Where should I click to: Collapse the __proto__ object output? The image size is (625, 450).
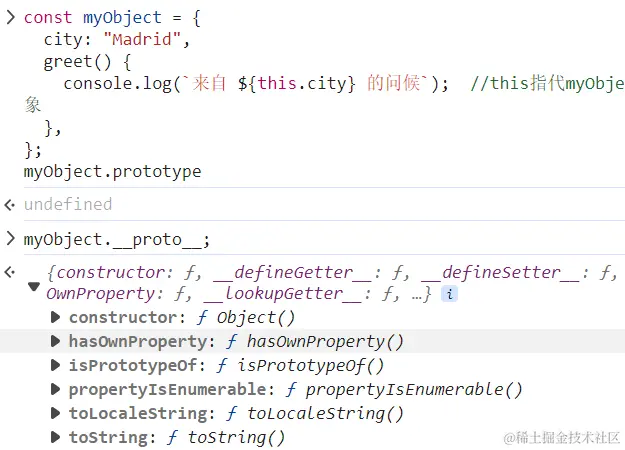(x=33, y=286)
